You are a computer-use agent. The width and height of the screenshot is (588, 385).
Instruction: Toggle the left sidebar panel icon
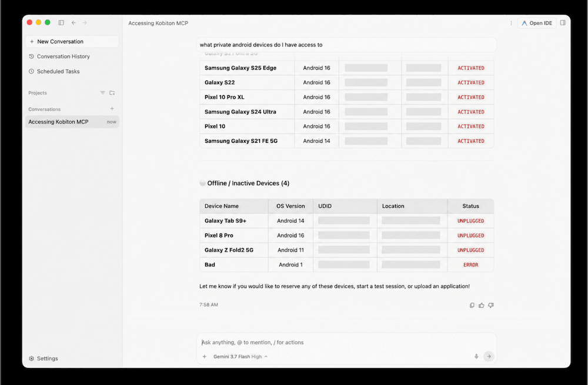pos(61,22)
